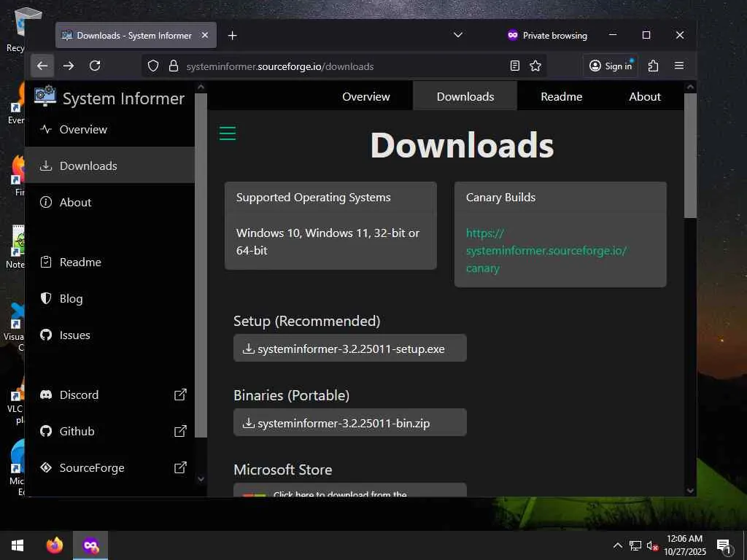
Task: Bookmark this page with the star icon
Action: click(x=535, y=66)
